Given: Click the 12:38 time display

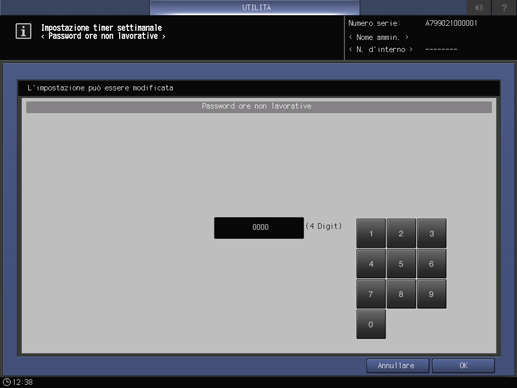Looking at the screenshot, I should click(x=23, y=382).
